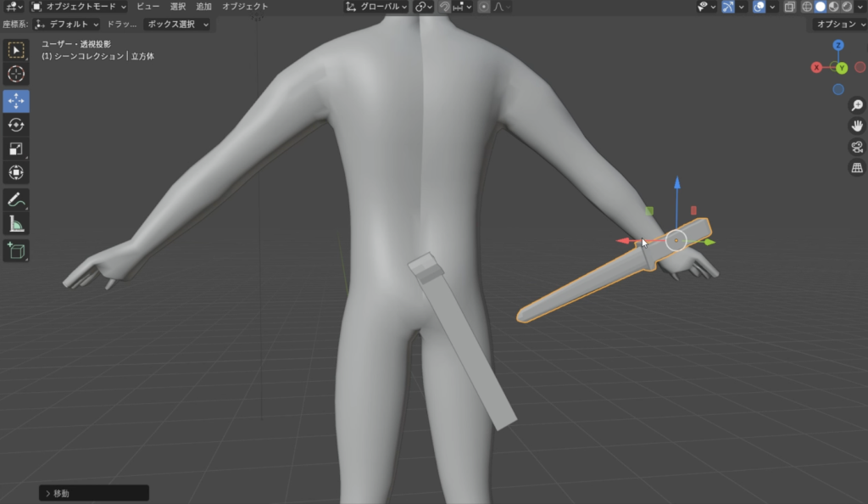Open selectability and visibility dropdown
Image resolution: width=868 pixels, height=504 pixels.
pos(706,7)
